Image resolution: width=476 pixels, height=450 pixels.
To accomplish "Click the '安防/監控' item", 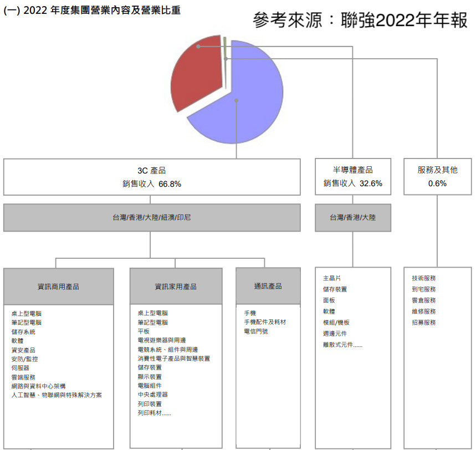I will point(24,359).
